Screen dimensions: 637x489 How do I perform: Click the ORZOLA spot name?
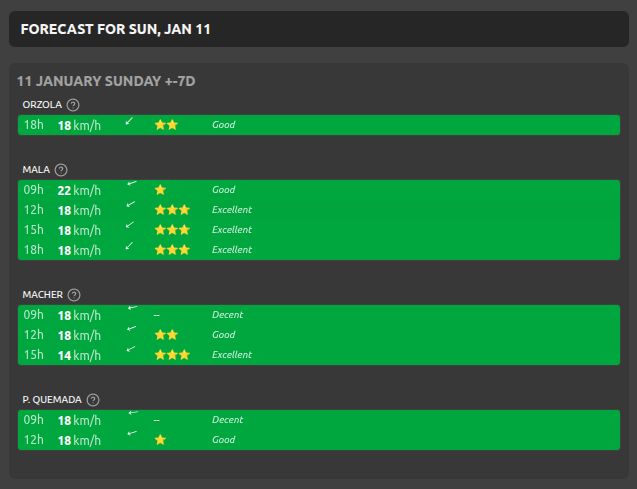pyautogui.click(x=42, y=105)
